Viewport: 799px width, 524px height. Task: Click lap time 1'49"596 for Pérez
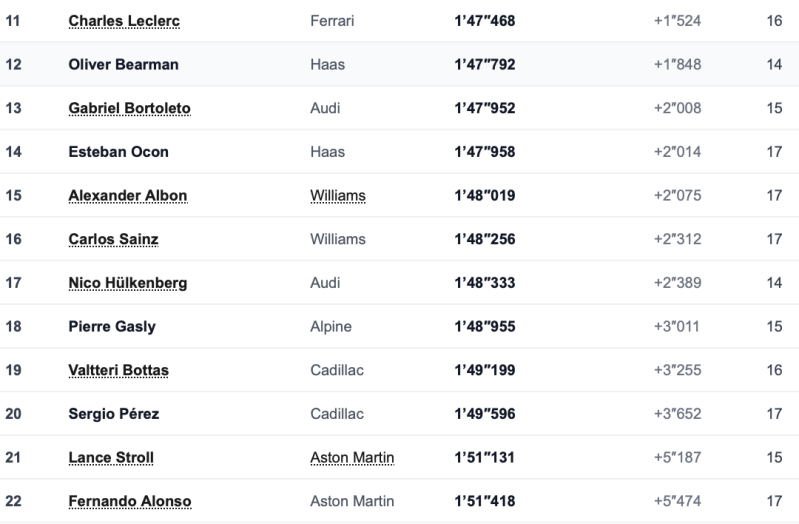tap(485, 414)
